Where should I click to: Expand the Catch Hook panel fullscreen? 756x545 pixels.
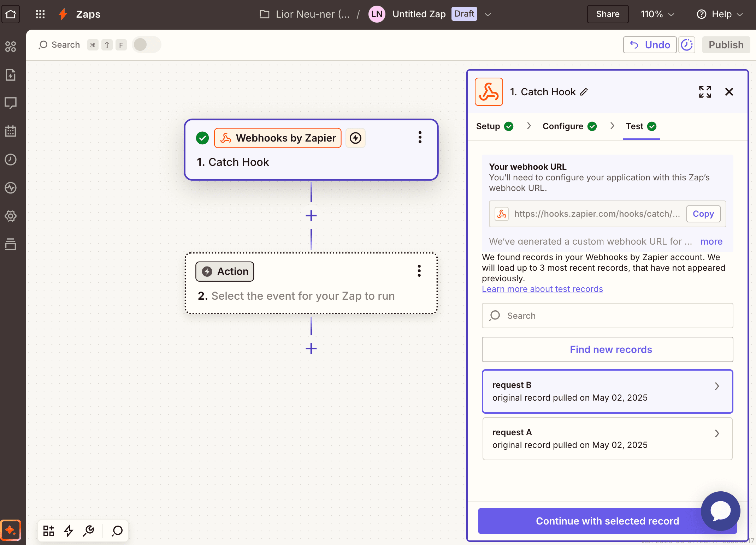pyautogui.click(x=705, y=92)
